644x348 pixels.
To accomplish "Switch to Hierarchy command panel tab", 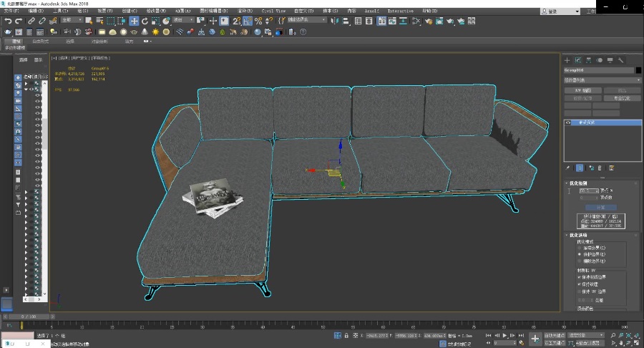I will [x=589, y=60].
